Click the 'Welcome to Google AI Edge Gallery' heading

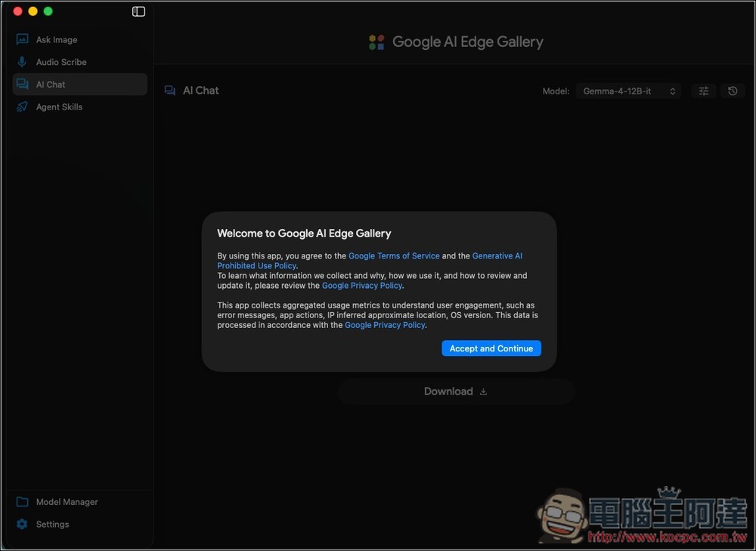(304, 234)
